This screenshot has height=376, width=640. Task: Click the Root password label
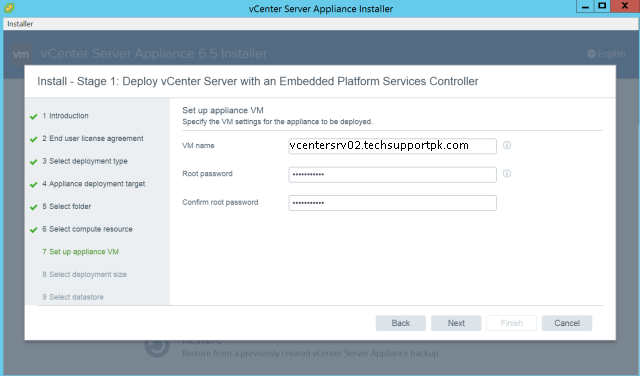[207, 174]
